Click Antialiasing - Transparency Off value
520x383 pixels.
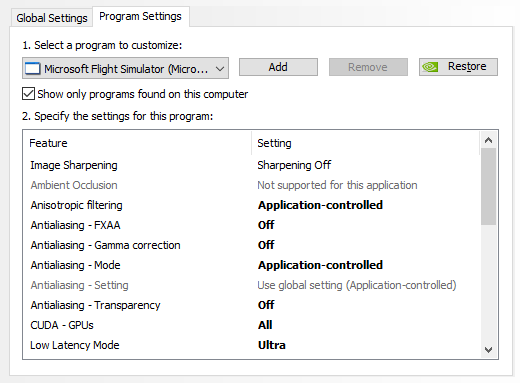pos(266,305)
